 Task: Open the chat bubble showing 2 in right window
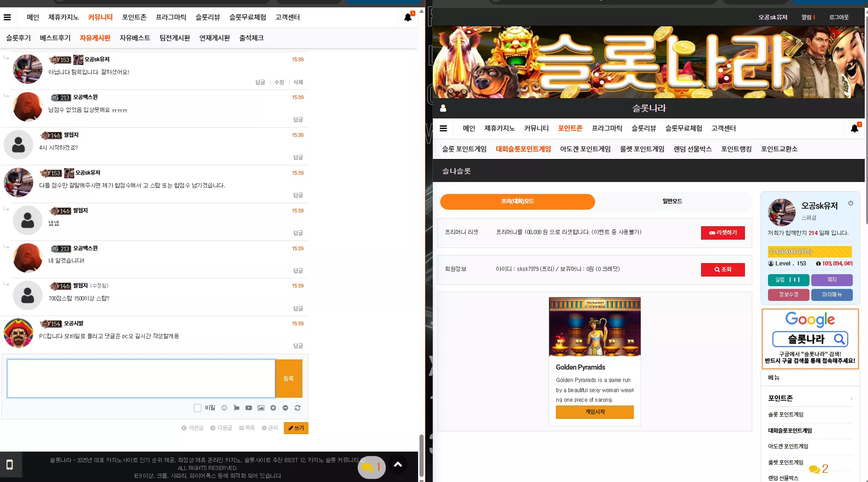pos(819,469)
